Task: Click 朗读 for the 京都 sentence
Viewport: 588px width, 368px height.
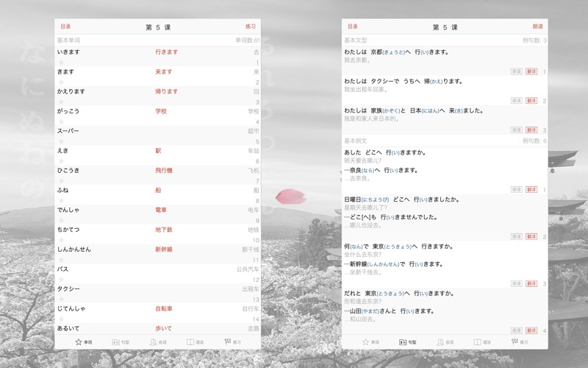Action: point(517,71)
